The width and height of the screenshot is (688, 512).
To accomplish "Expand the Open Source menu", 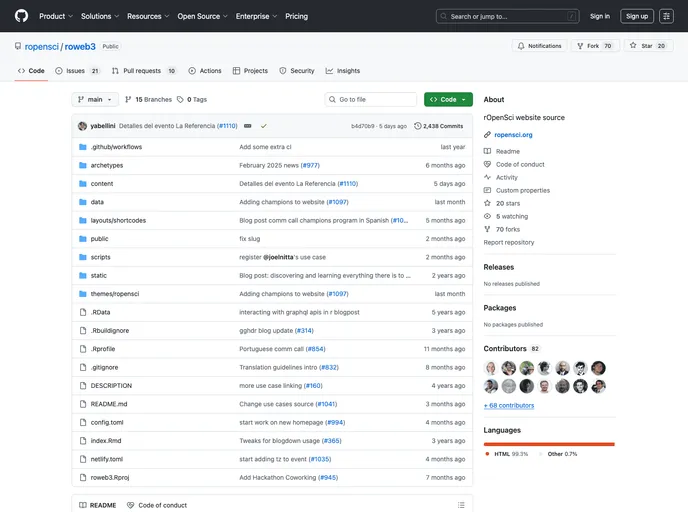I will pos(202,16).
